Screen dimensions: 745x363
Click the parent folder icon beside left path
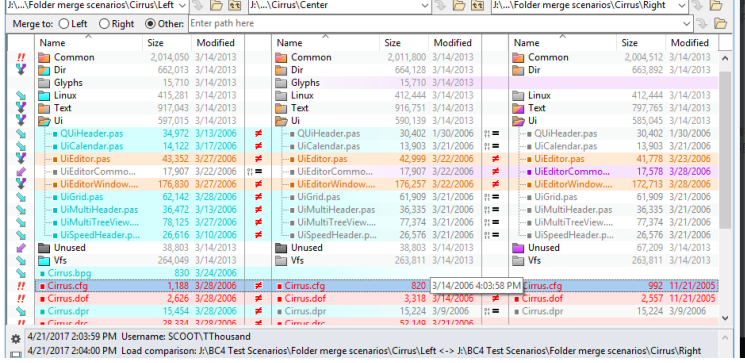(235, 6)
